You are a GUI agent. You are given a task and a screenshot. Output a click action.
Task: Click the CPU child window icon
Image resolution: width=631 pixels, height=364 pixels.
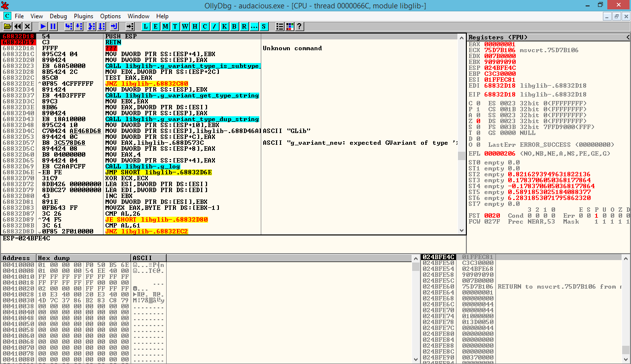[7, 16]
